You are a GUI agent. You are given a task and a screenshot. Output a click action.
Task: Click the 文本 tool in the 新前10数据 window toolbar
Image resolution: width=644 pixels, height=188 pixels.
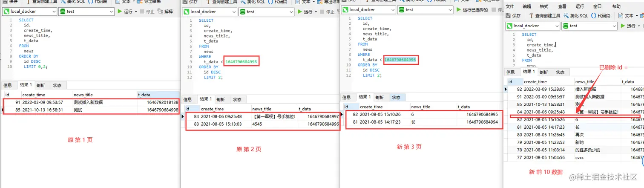click(626, 16)
